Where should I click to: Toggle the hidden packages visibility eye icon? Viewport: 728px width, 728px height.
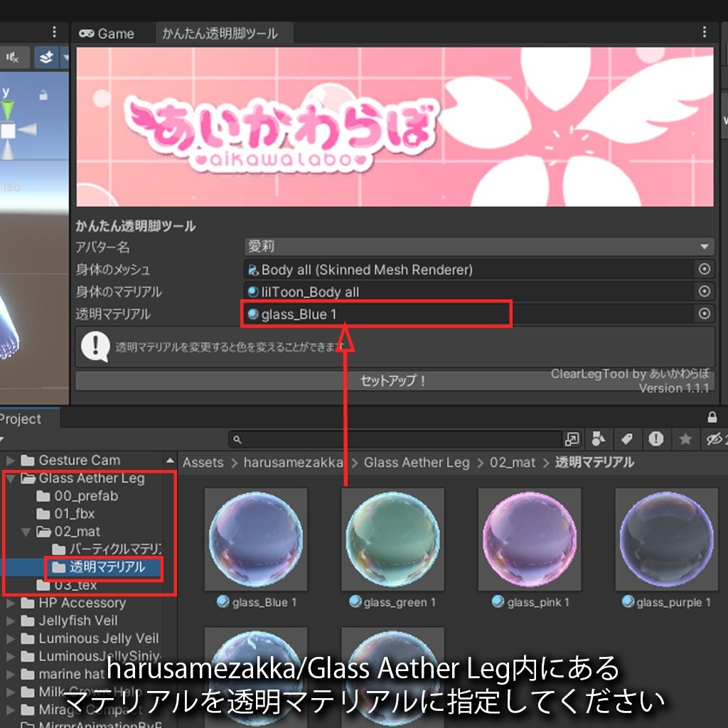pyautogui.click(x=714, y=439)
